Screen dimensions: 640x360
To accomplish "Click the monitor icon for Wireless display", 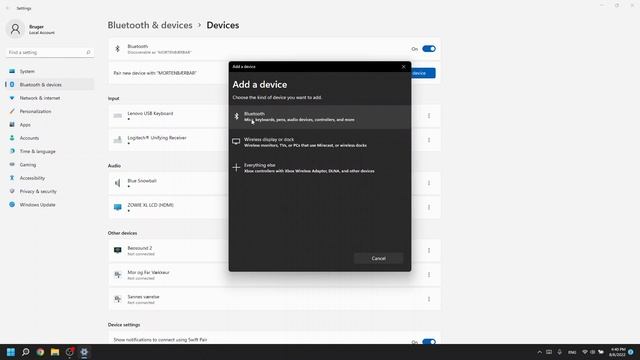I will tap(236, 142).
